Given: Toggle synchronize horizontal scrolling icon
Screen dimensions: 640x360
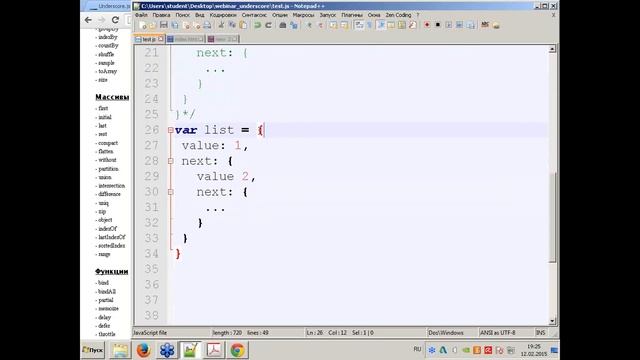Looking at the screenshot, I should tap(344, 25).
